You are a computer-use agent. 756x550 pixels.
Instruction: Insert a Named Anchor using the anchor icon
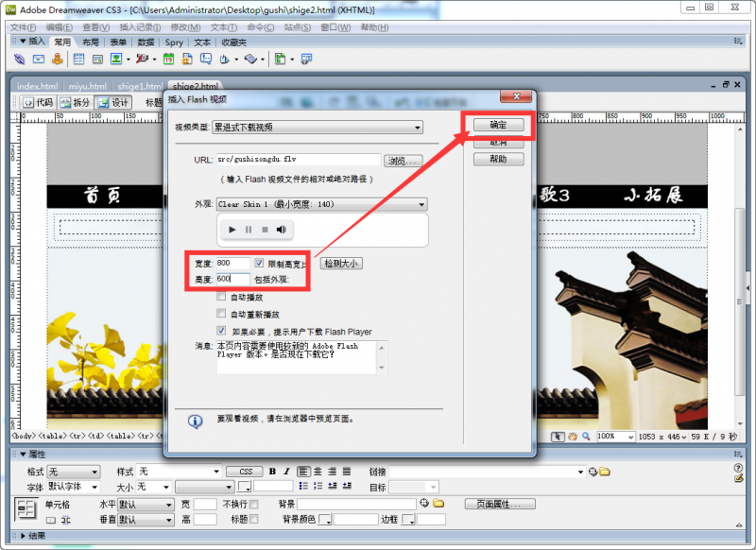pos(58,60)
